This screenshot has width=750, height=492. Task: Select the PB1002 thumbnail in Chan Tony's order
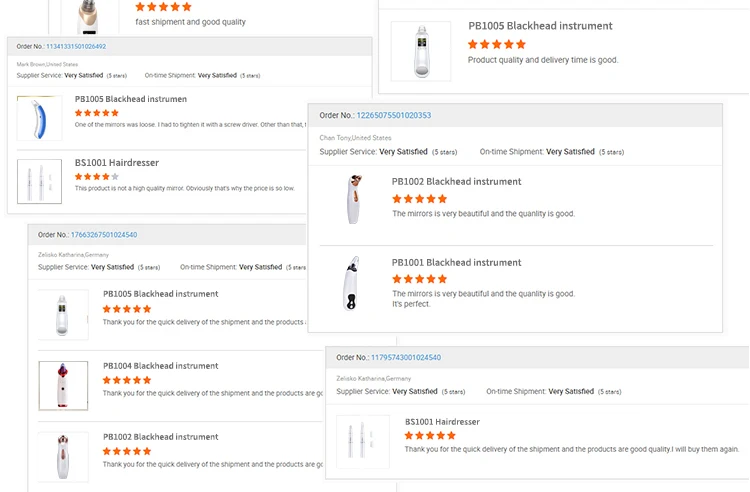pyautogui.click(x=354, y=199)
